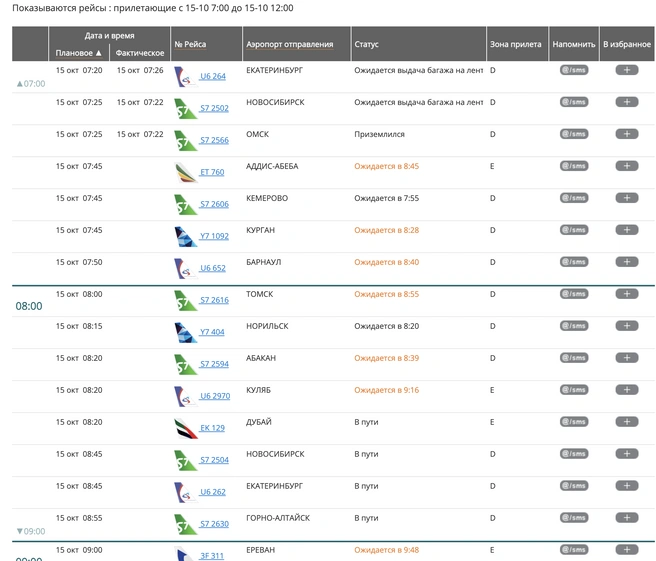This screenshot has height=561, width=656.
Task: Click the Зона прилета column header
Action: click(x=515, y=44)
